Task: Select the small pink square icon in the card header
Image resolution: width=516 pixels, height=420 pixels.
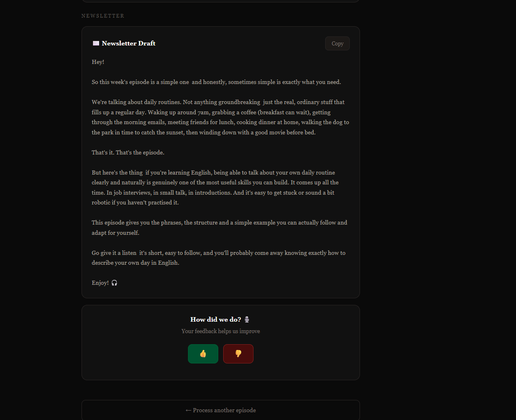Action: (96, 43)
